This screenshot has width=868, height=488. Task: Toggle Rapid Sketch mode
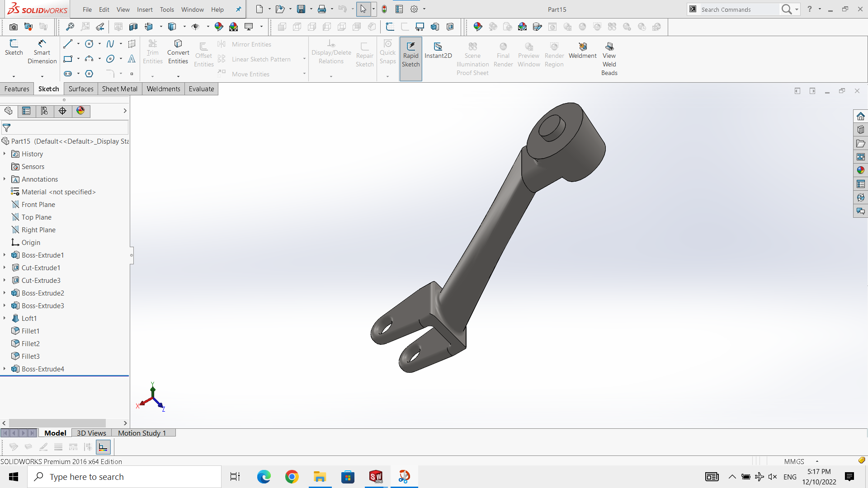pyautogui.click(x=410, y=59)
